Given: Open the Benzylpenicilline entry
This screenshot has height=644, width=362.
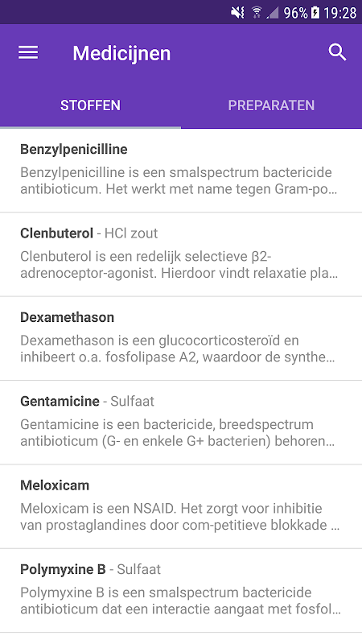Looking at the screenshot, I should pos(181,171).
